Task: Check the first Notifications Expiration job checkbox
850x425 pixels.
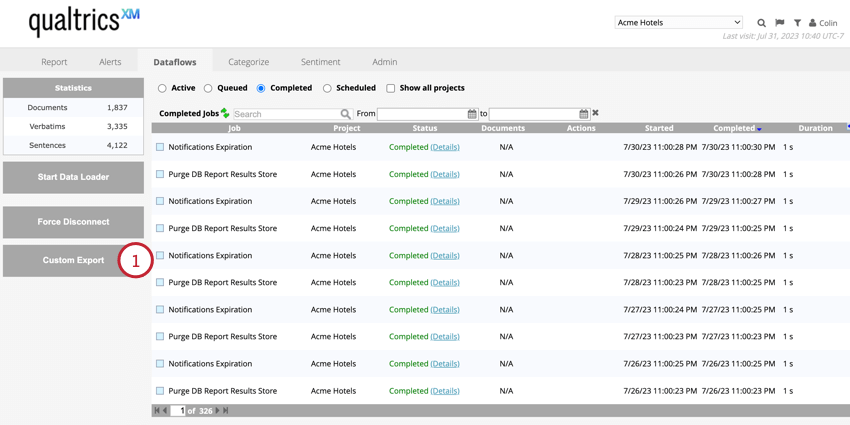Action: 160,147
